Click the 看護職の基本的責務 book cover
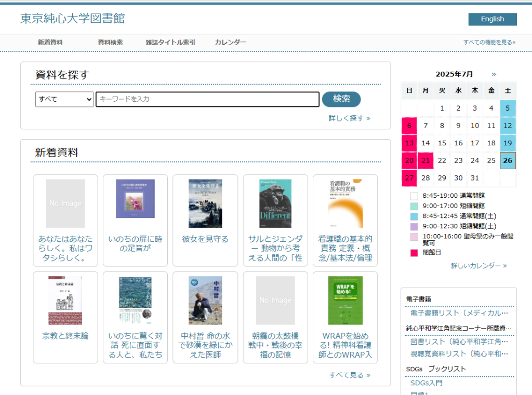 345,203
